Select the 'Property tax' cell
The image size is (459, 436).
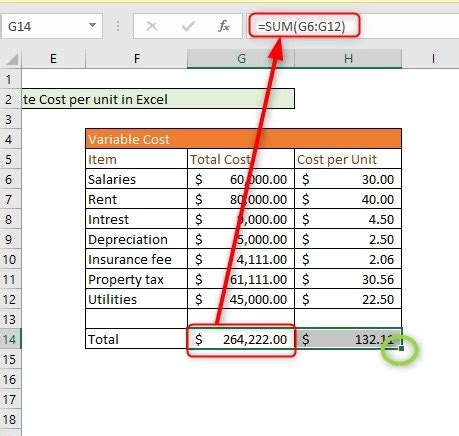136,279
